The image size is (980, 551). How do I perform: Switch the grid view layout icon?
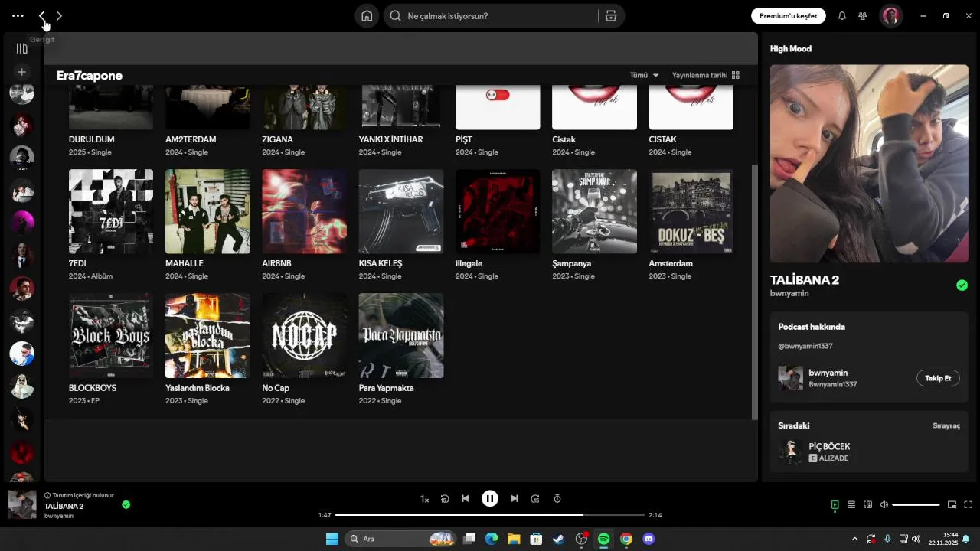(x=736, y=75)
